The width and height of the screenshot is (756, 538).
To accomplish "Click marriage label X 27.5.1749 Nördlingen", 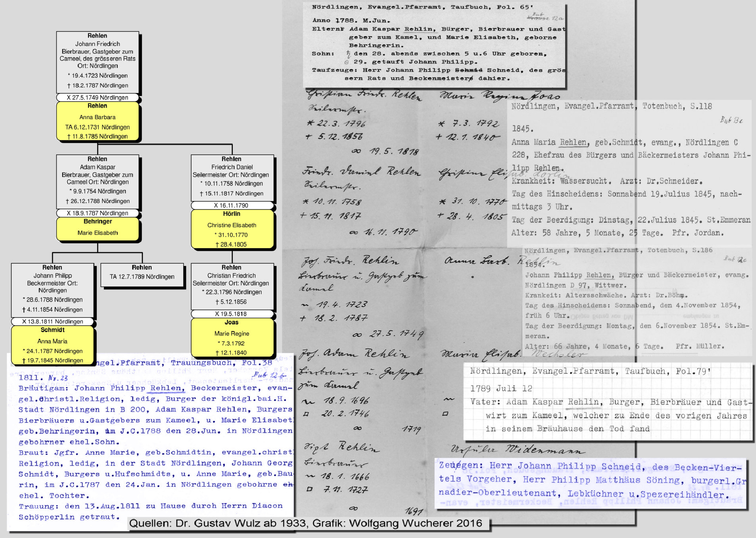I will click(98, 97).
